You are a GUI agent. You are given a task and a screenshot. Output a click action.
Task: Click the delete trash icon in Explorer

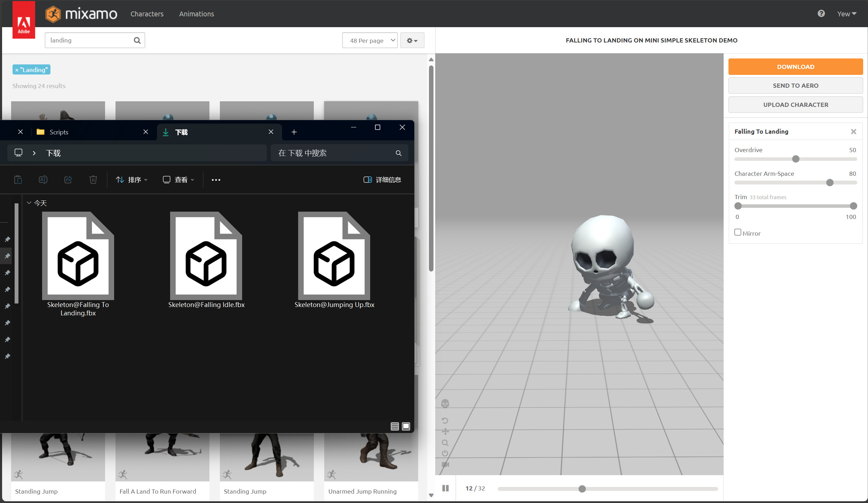(93, 180)
